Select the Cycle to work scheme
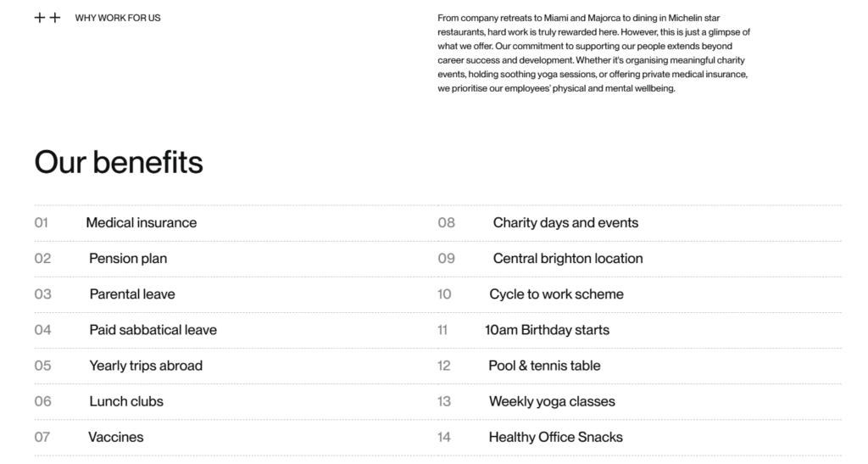Viewport: 868px width, 464px height. 556,294
